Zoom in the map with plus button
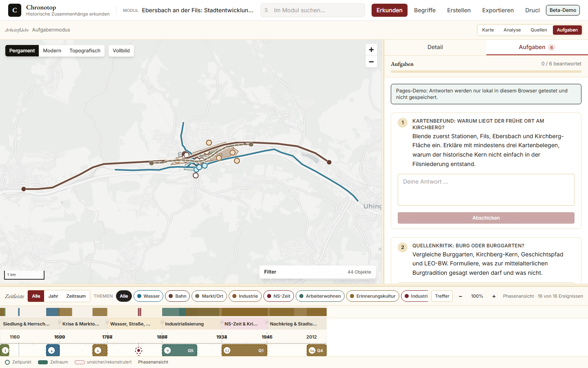 tap(371, 50)
